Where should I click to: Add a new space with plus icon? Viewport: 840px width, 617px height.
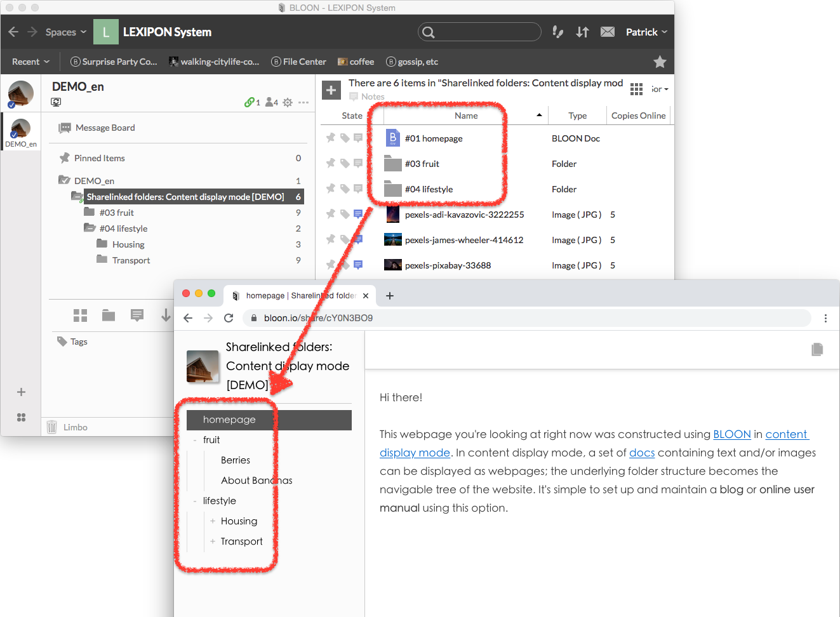[x=21, y=392]
